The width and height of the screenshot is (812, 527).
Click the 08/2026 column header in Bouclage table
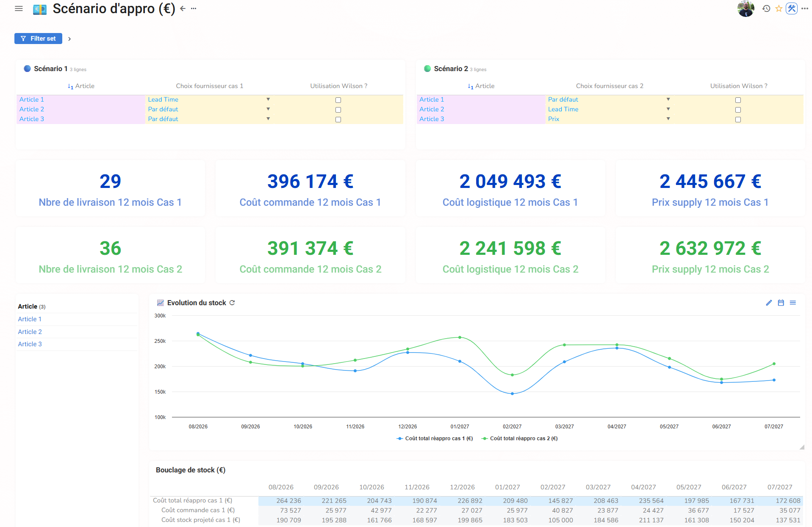tap(281, 487)
